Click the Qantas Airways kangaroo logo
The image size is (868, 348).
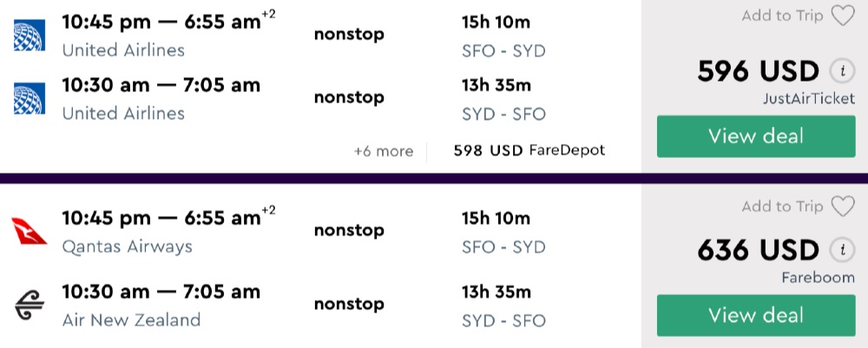coord(29,232)
